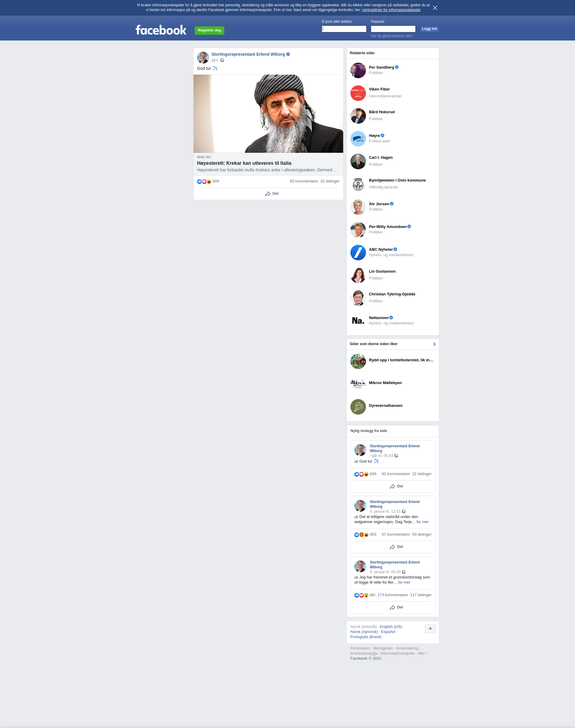Share the main post with Del
The width and height of the screenshot is (575, 728).
point(272,194)
